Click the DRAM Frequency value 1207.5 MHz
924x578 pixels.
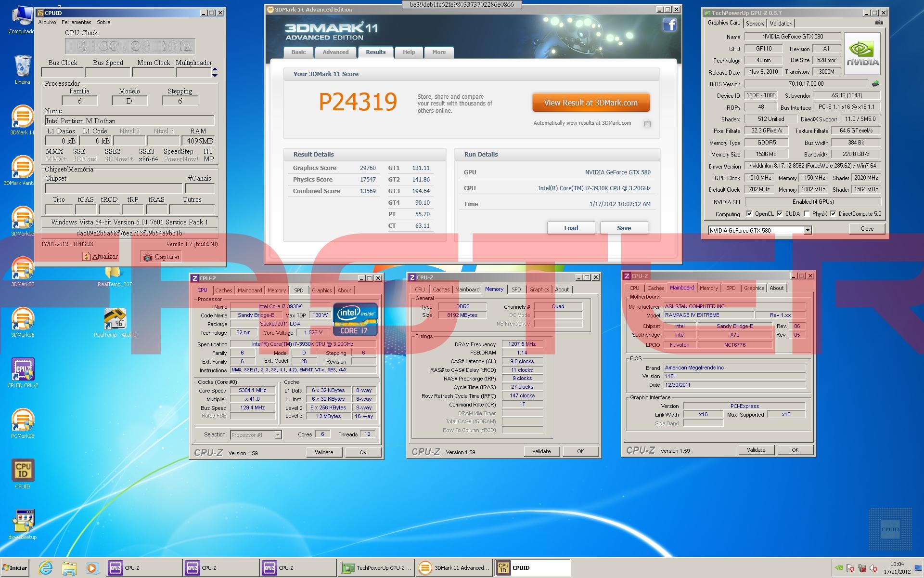[x=522, y=344]
